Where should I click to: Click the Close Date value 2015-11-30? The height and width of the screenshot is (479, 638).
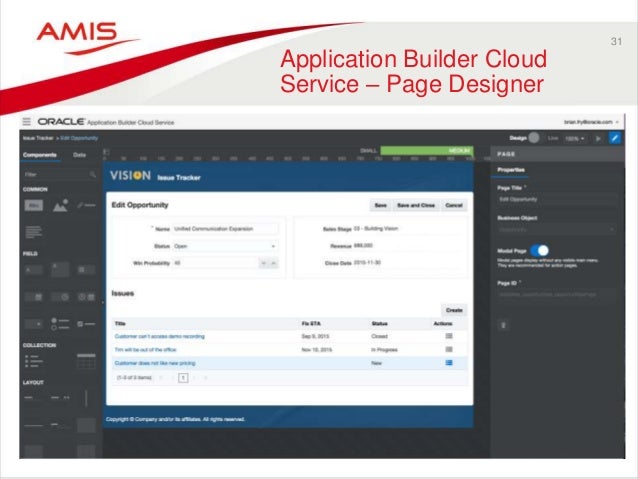367,262
